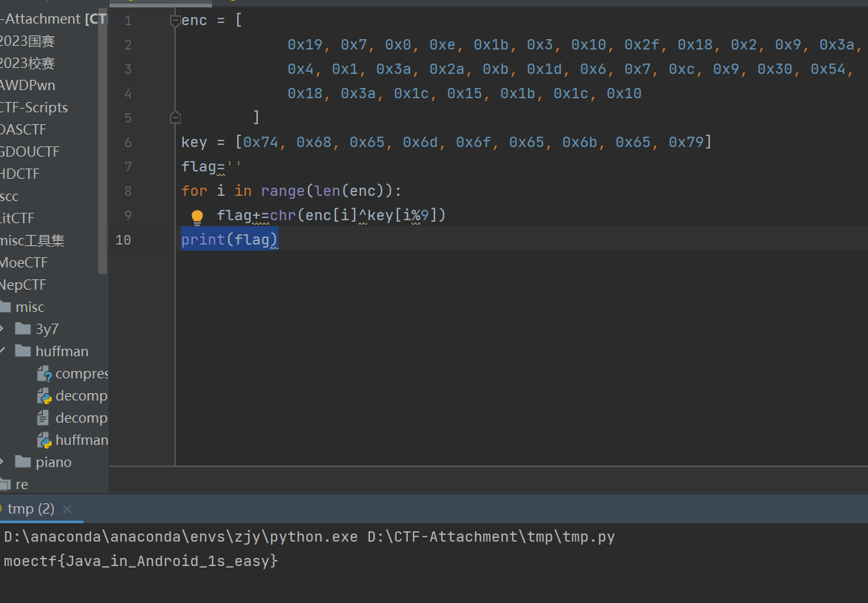Select the CTF-Scripts folder
The image size is (868, 603).
33,108
